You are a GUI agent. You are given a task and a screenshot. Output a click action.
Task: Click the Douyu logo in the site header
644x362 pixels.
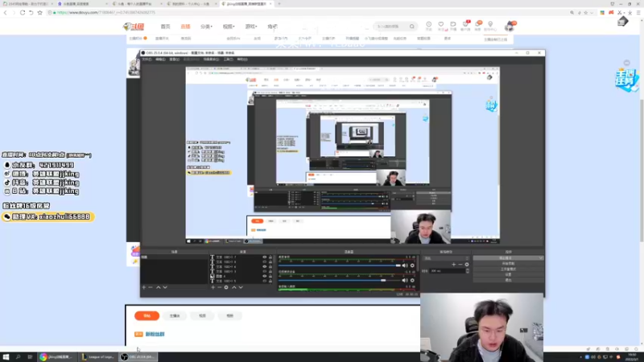point(134,27)
